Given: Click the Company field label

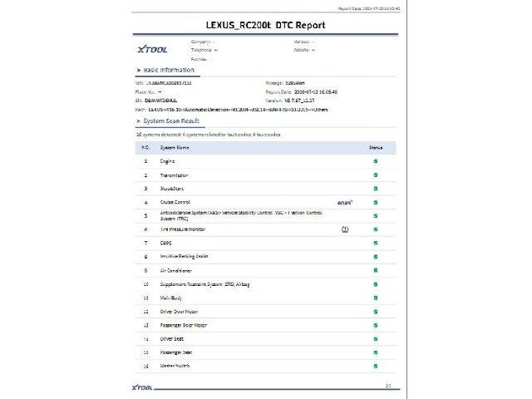Looking at the screenshot, I should click(200, 42).
